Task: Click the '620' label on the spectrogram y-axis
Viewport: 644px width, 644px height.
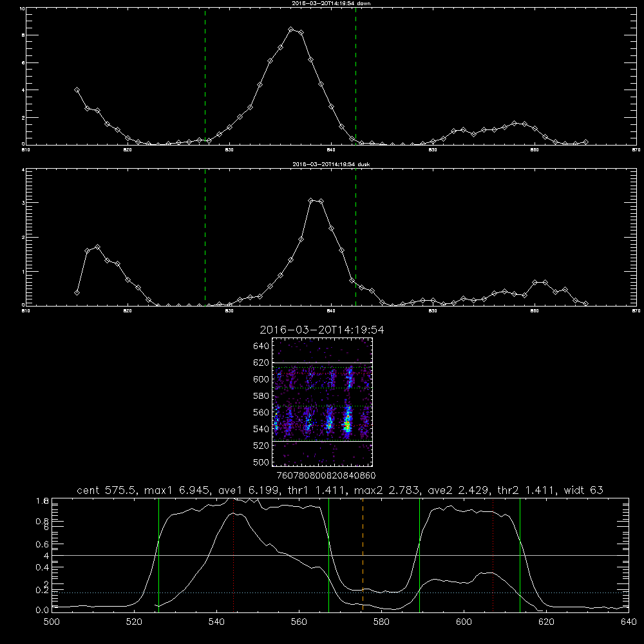Action: 261,363
